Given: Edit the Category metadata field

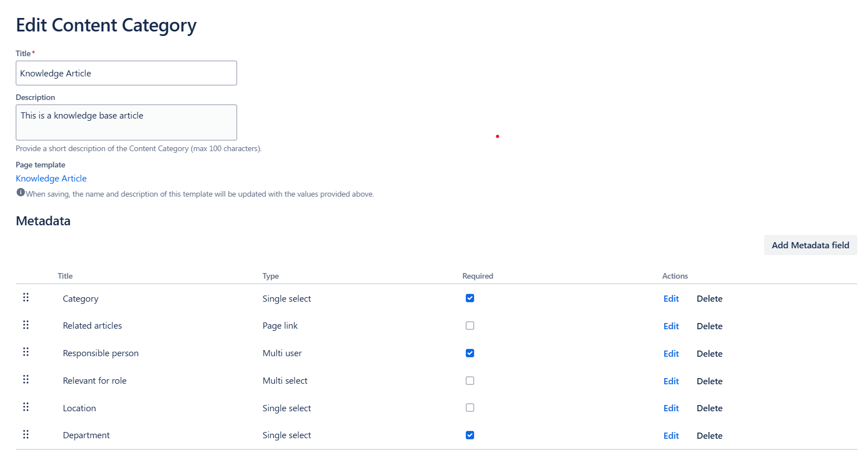Looking at the screenshot, I should coord(671,299).
